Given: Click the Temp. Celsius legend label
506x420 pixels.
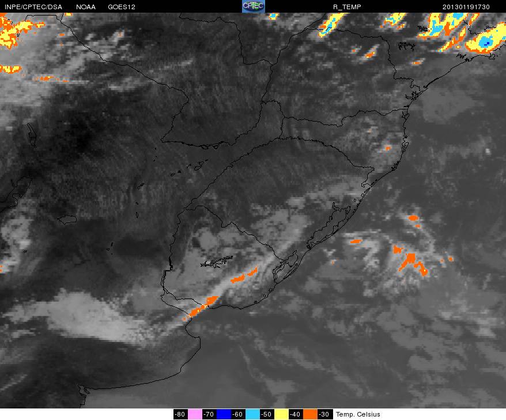Looking at the screenshot, I should click(x=358, y=414).
